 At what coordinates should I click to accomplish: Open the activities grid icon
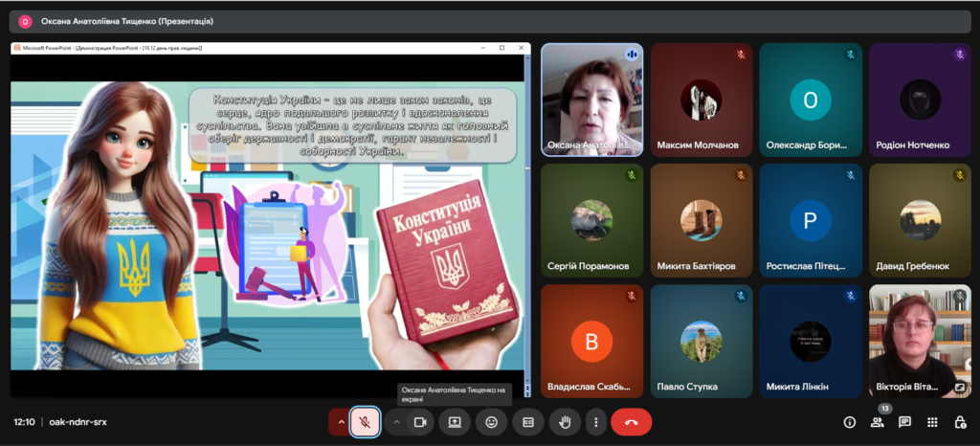coord(932,422)
